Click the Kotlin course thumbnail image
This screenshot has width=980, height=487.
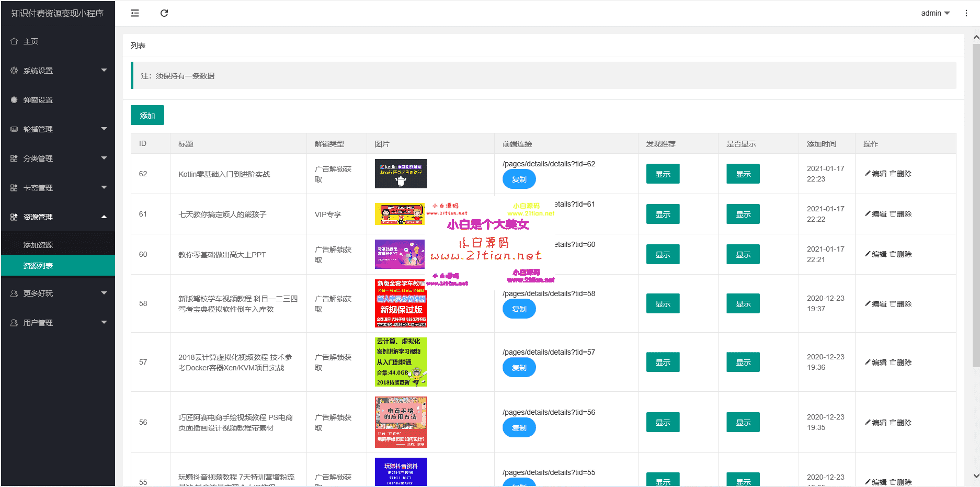401,174
